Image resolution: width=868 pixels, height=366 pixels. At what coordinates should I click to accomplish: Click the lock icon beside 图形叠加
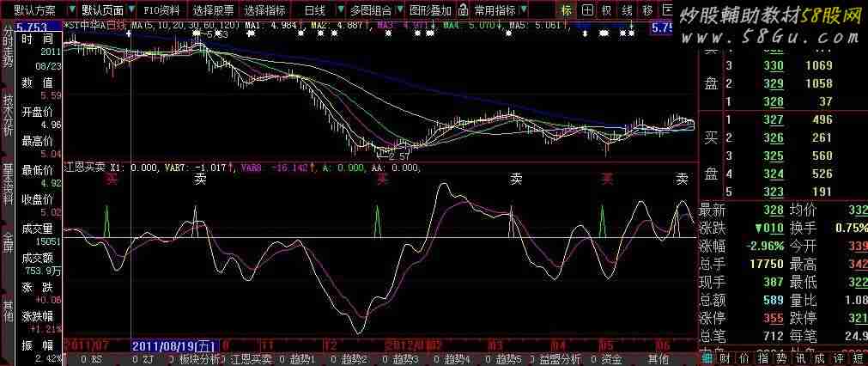click(463, 10)
